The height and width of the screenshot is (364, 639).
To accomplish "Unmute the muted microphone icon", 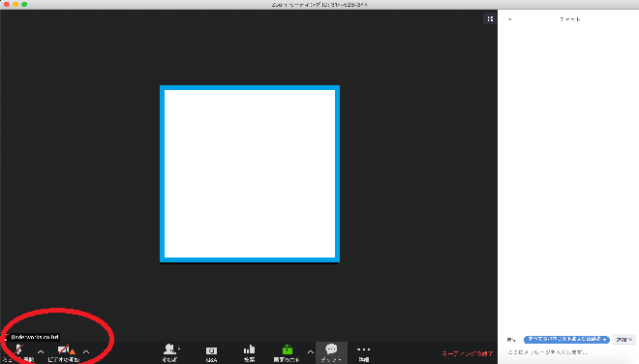I will [x=18, y=349].
